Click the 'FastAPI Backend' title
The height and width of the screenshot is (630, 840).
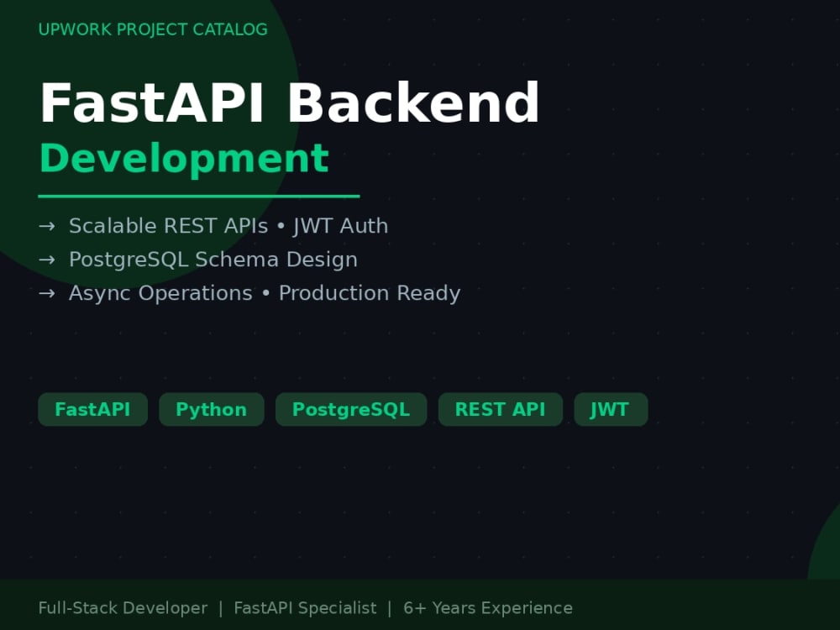(x=290, y=102)
